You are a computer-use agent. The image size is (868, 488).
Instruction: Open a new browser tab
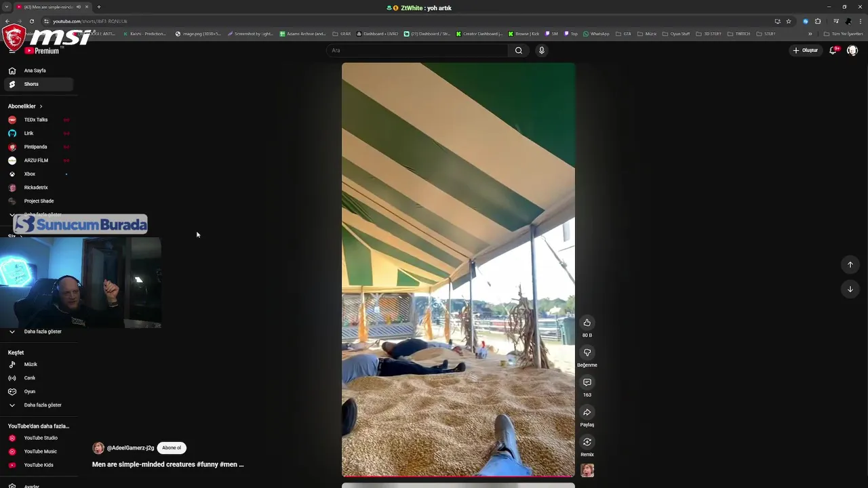[x=99, y=7]
